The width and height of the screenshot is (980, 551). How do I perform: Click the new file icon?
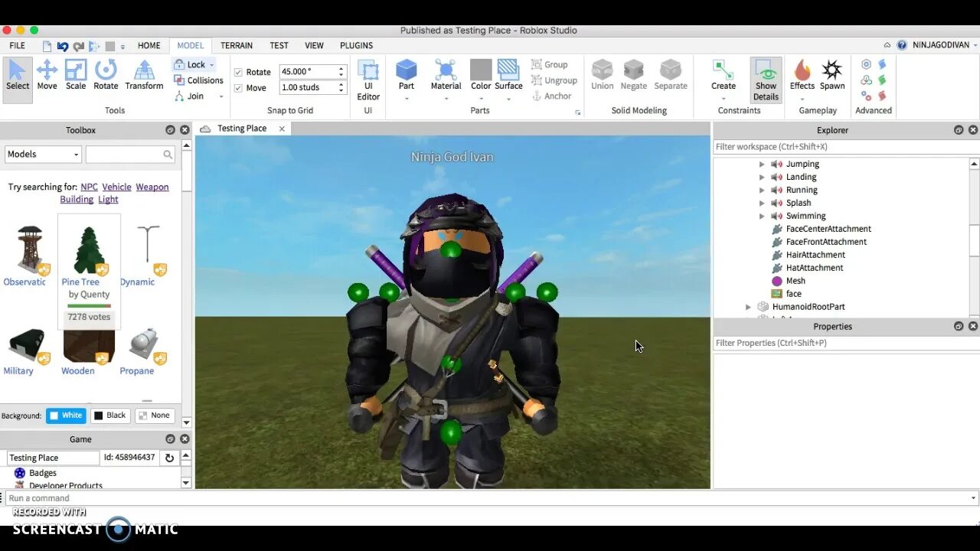click(x=47, y=46)
